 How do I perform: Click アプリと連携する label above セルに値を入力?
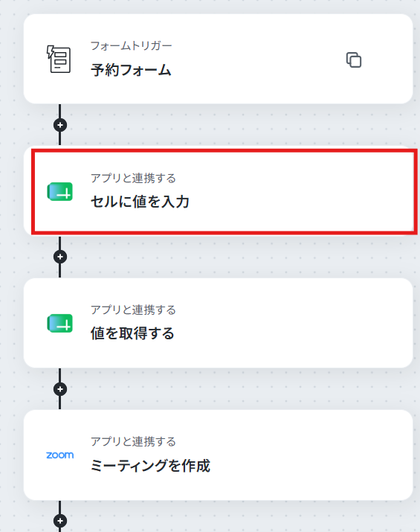pos(133,178)
